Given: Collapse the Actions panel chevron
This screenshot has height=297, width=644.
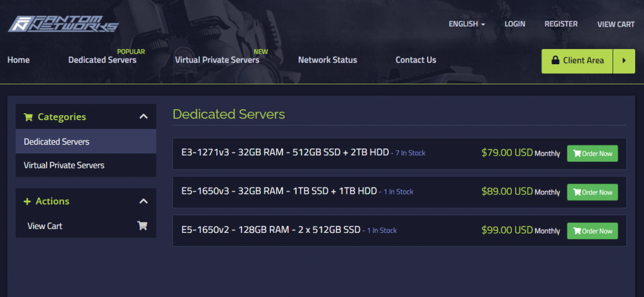Looking at the screenshot, I should click(x=143, y=201).
